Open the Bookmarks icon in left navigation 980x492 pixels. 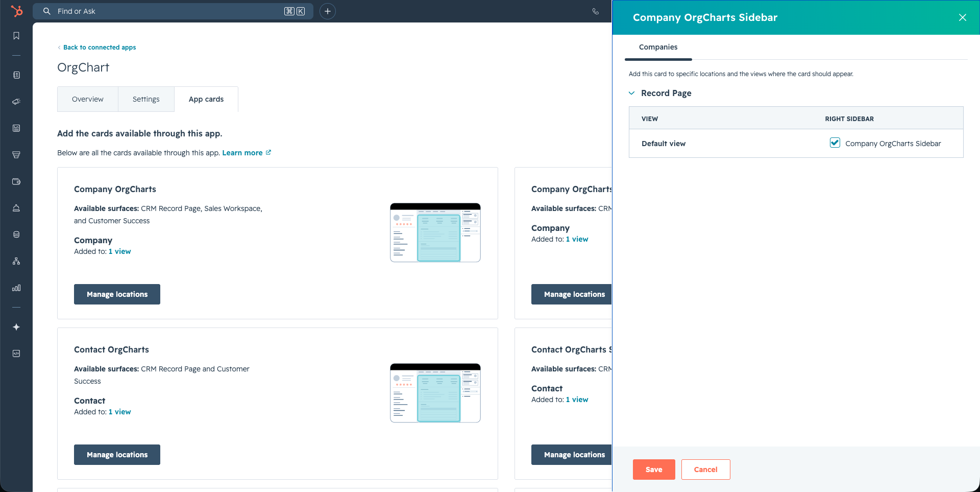[16, 36]
